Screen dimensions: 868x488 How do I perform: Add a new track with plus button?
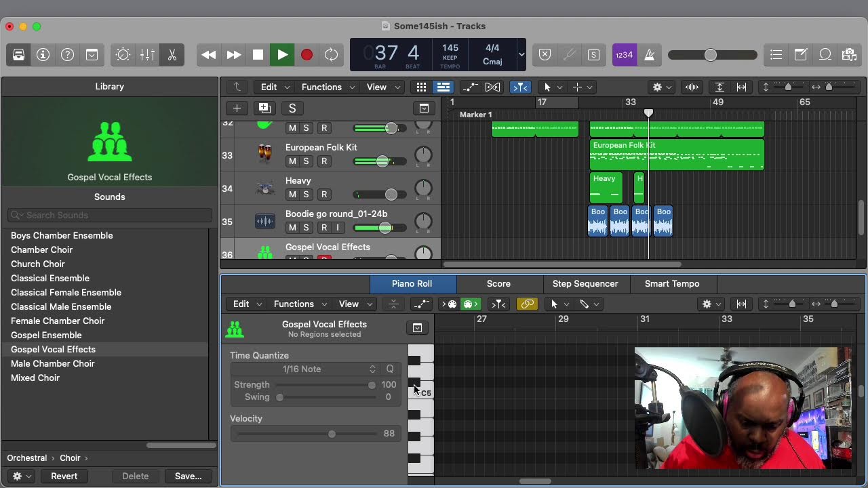[x=237, y=108]
